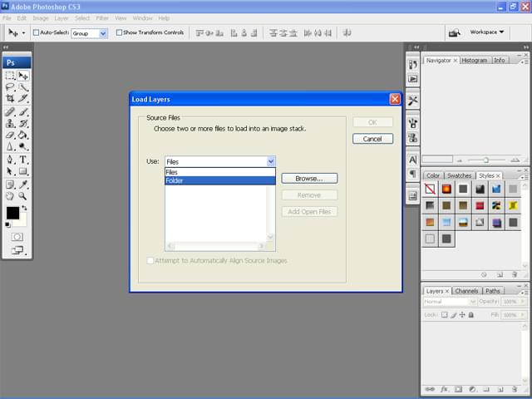Select the Sharpen tool
Screen dimensions: 532x399
pyautogui.click(x=10, y=146)
